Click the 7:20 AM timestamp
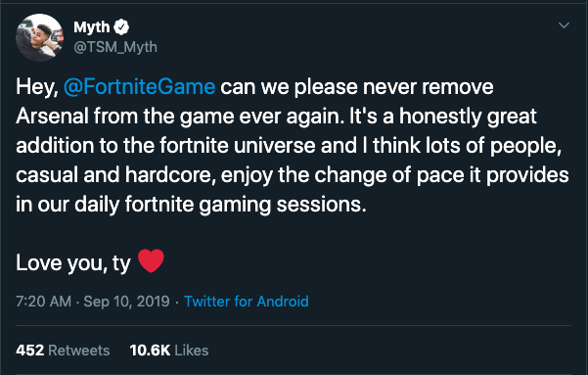This screenshot has height=375, width=588. [43, 302]
